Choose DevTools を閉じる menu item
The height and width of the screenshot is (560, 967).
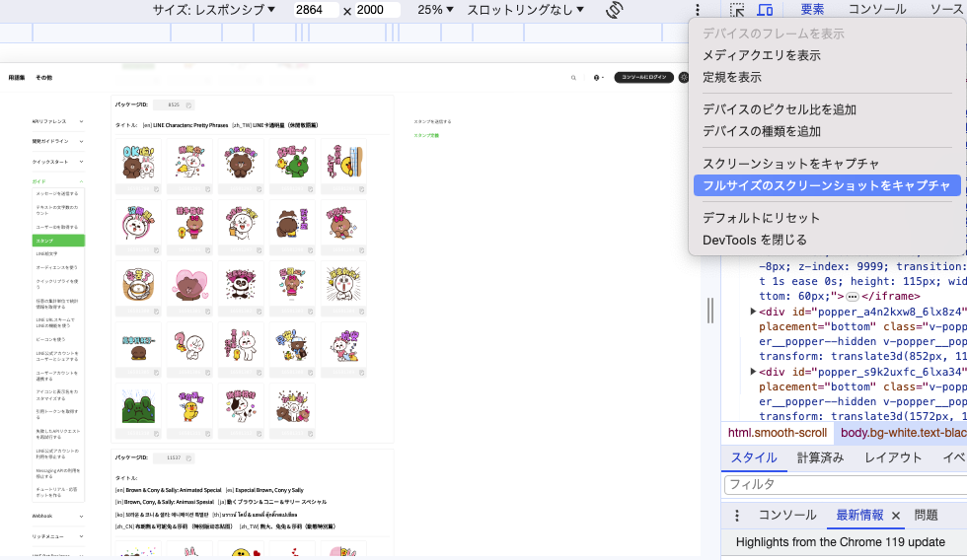click(827, 241)
